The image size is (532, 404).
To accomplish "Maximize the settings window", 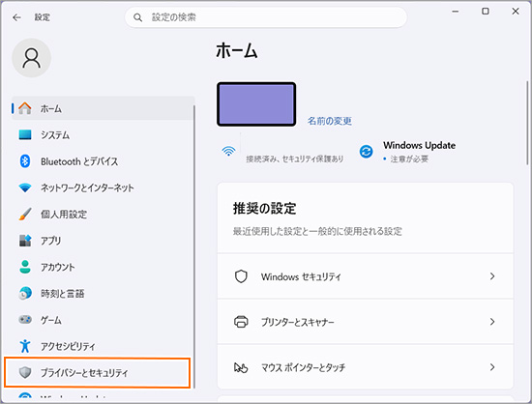I will click(486, 12).
